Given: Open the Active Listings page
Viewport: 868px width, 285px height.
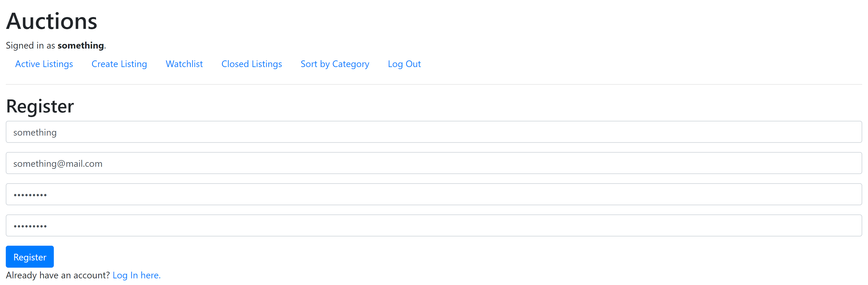Looking at the screenshot, I should [44, 64].
